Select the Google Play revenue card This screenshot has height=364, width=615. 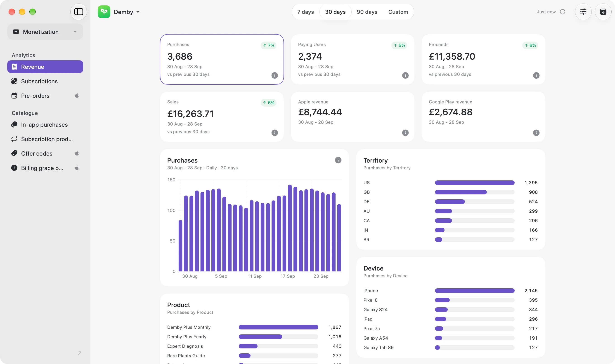click(x=483, y=117)
